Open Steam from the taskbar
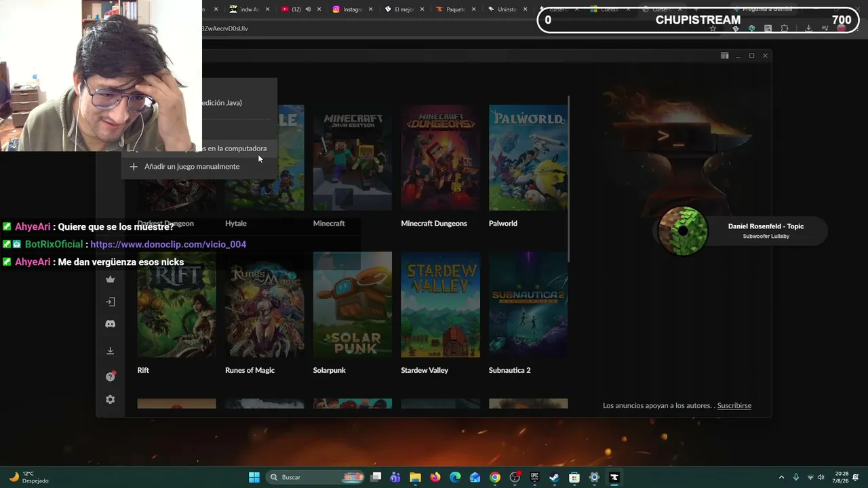Image resolution: width=868 pixels, height=488 pixels. [554, 477]
